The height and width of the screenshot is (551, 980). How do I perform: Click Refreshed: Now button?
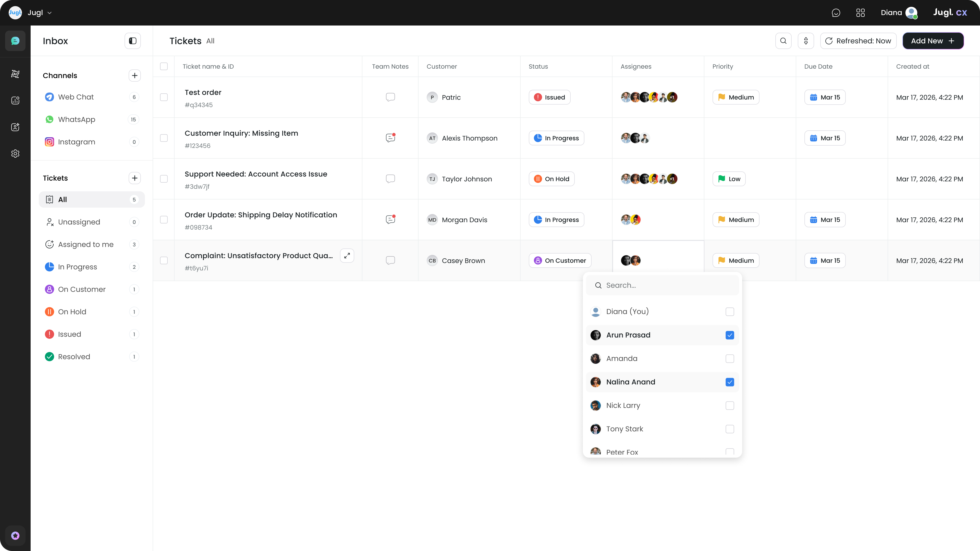tap(858, 41)
